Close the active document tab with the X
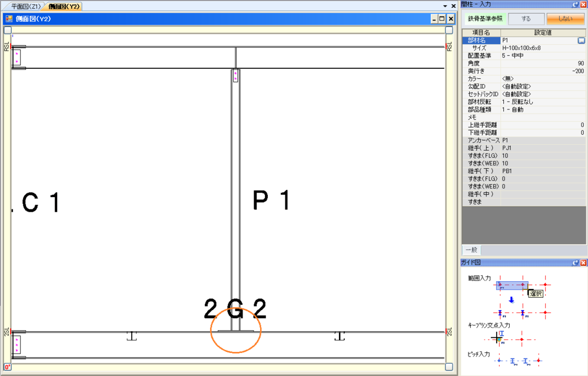The image size is (588, 376). coord(453,6)
